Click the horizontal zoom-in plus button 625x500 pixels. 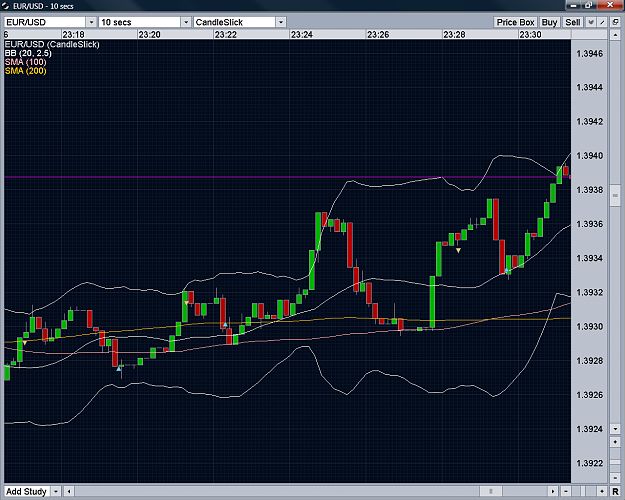point(601,491)
